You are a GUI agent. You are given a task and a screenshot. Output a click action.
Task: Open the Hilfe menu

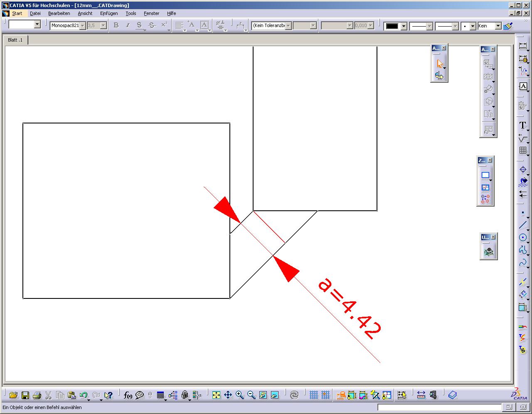172,13
